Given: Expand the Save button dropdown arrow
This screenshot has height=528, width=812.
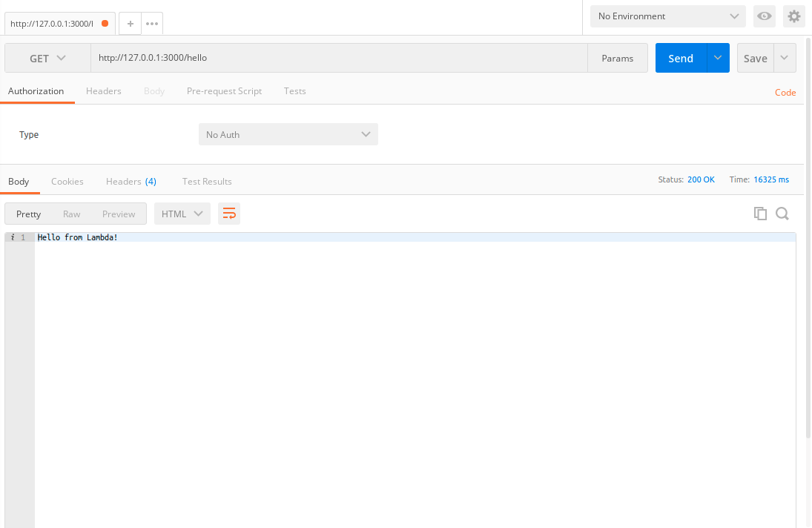Looking at the screenshot, I should click(x=785, y=58).
